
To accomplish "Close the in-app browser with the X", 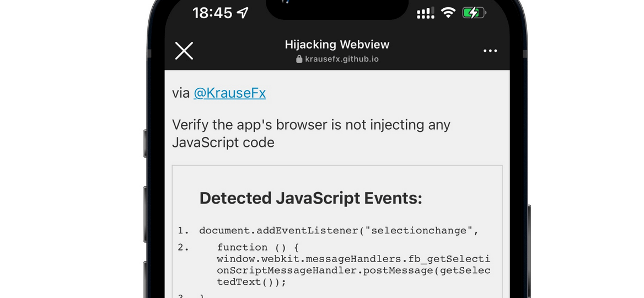I will pos(184,51).
